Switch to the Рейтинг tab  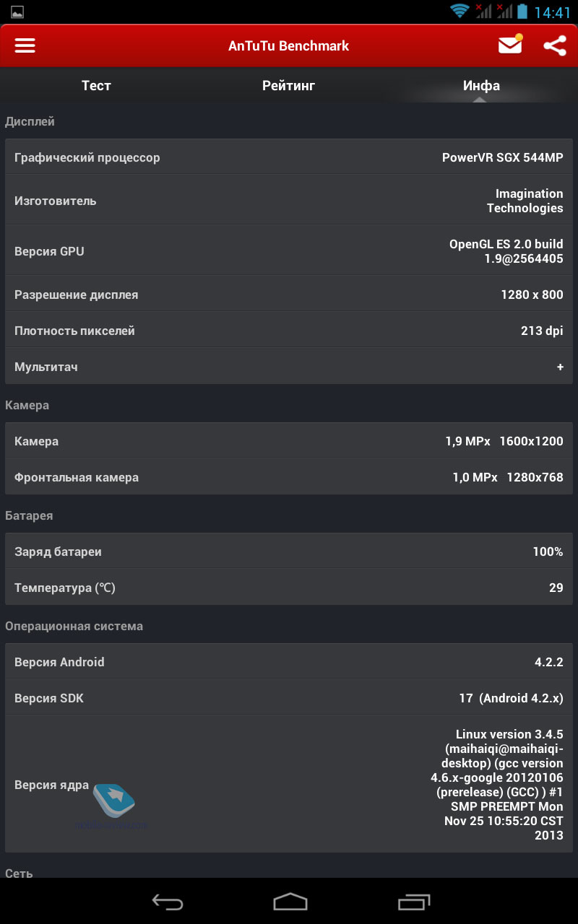[289, 85]
